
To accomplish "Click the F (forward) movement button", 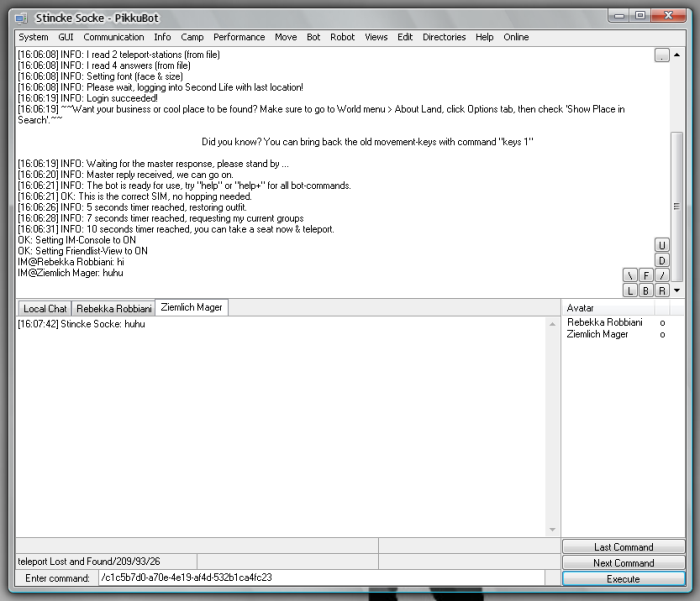I will 646,275.
